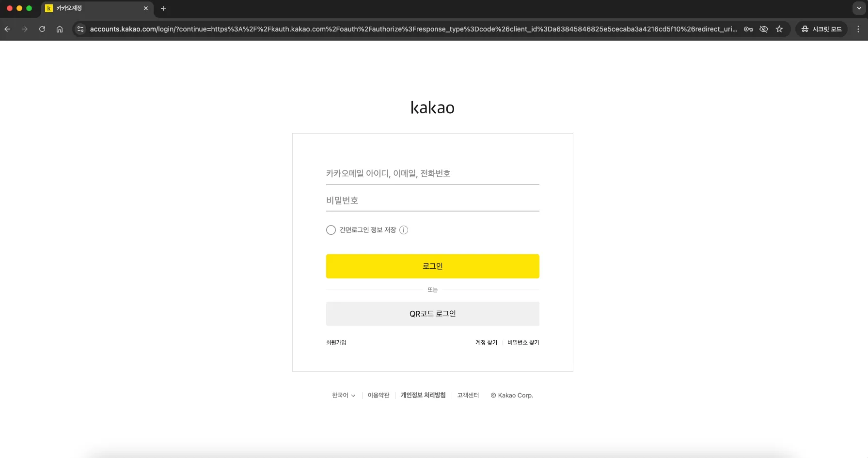The width and height of the screenshot is (868, 458).
Task: Go back to the previous page
Action: point(7,29)
